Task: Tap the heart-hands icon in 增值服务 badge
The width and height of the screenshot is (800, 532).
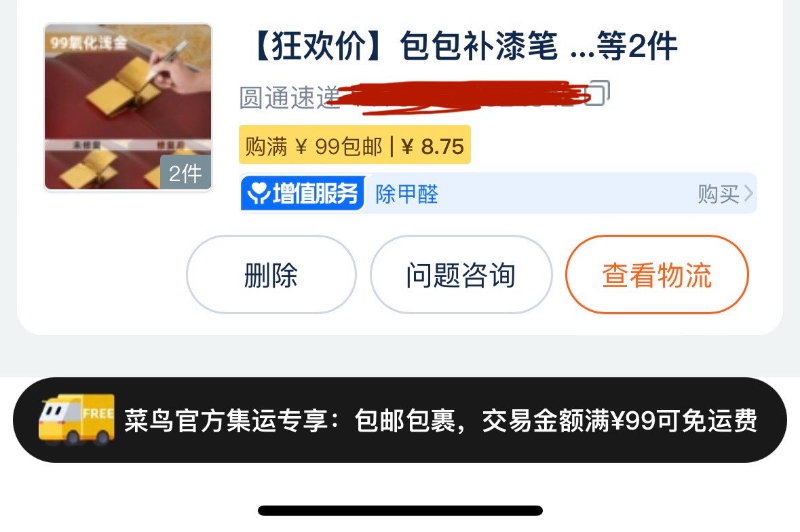Action: [x=258, y=193]
